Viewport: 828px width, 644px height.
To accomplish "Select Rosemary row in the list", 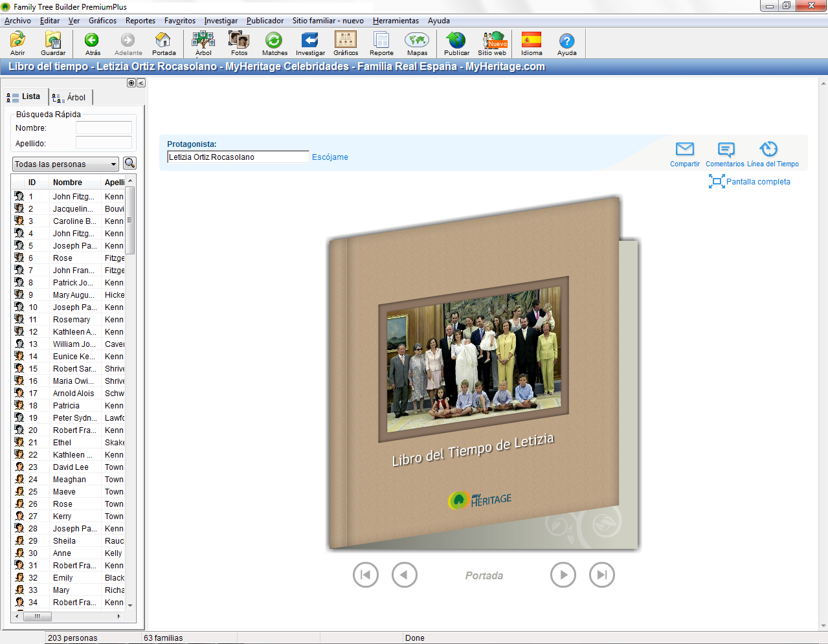I will (x=69, y=319).
